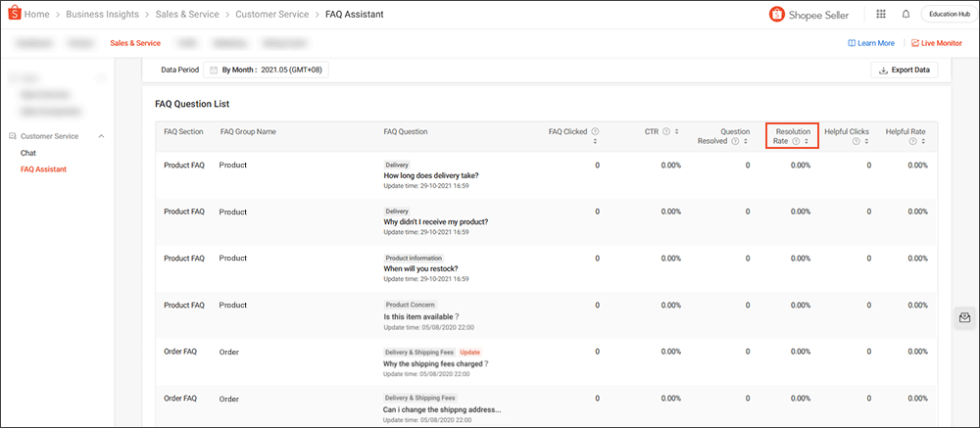
Task: Click the orange Update label
Action: [470, 353]
